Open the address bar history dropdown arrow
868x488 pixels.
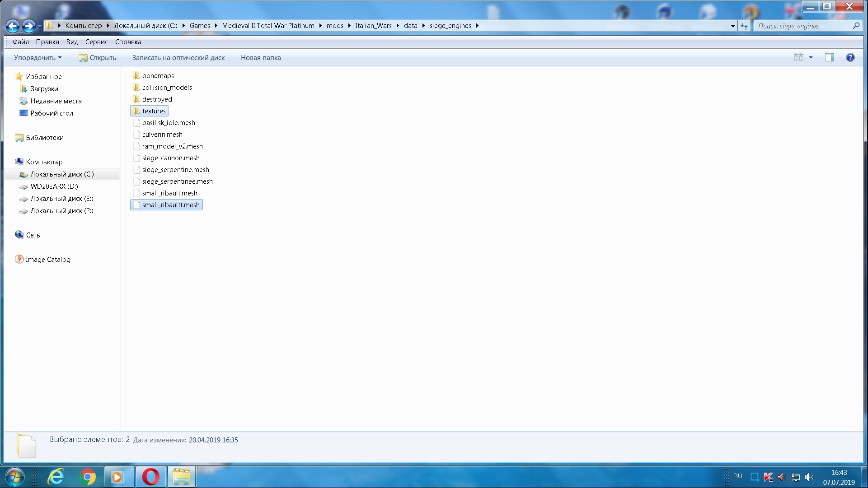(x=733, y=26)
